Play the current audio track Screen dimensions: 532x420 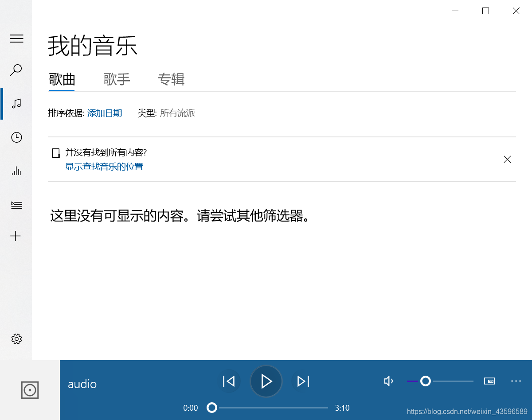click(266, 381)
